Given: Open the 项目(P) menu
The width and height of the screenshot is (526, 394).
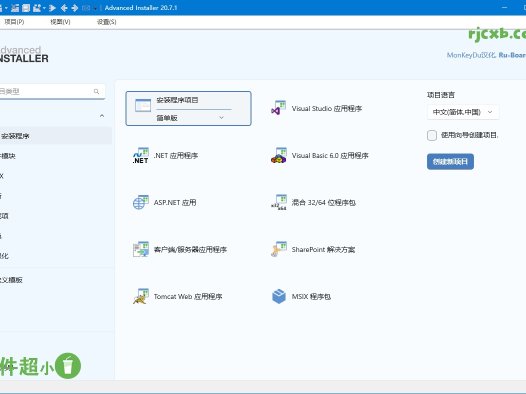Looking at the screenshot, I should (x=14, y=22).
